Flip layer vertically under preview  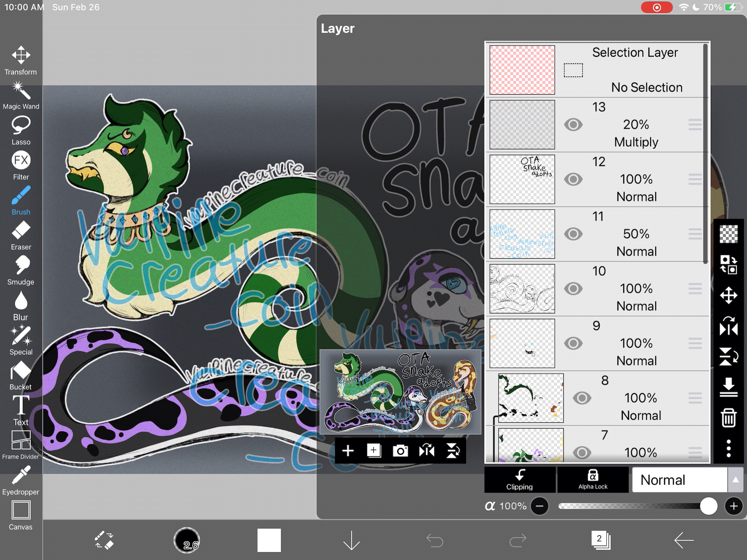tap(453, 451)
